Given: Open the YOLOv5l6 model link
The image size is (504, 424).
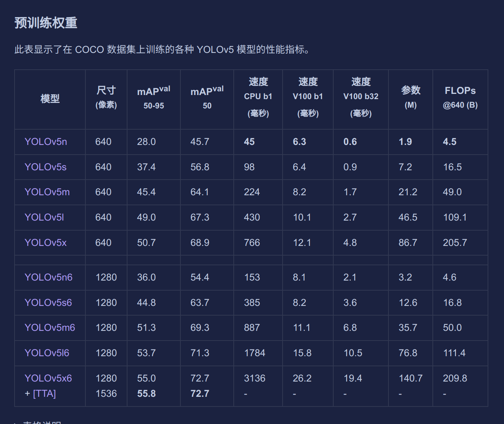Looking at the screenshot, I should tap(47, 353).
